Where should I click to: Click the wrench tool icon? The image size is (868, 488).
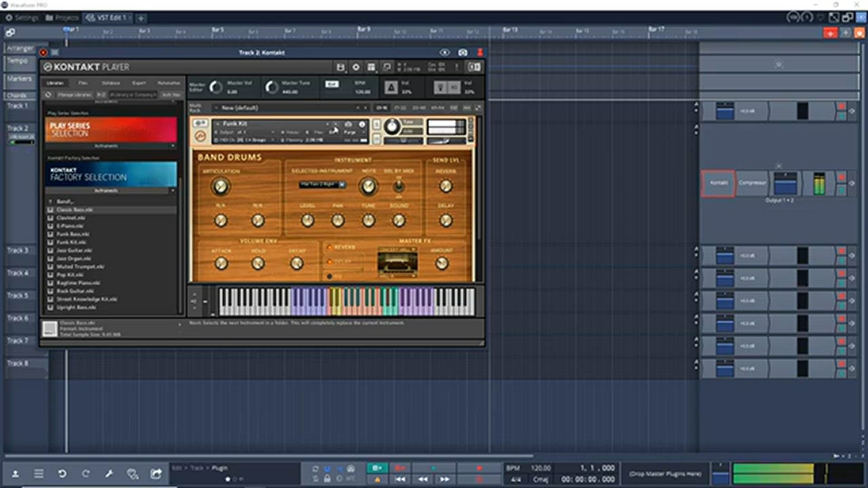[108, 473]
